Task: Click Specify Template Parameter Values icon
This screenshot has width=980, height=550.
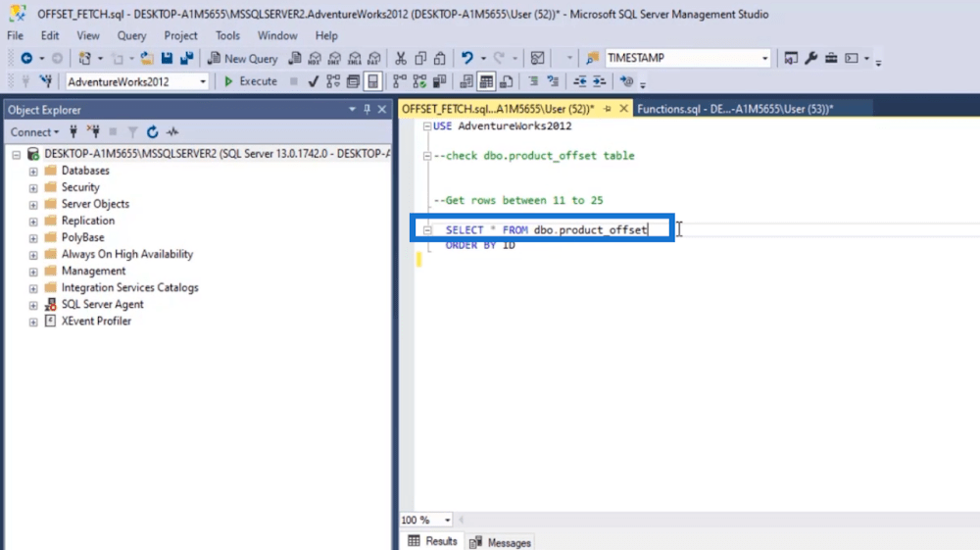Action: pos(626,81)
